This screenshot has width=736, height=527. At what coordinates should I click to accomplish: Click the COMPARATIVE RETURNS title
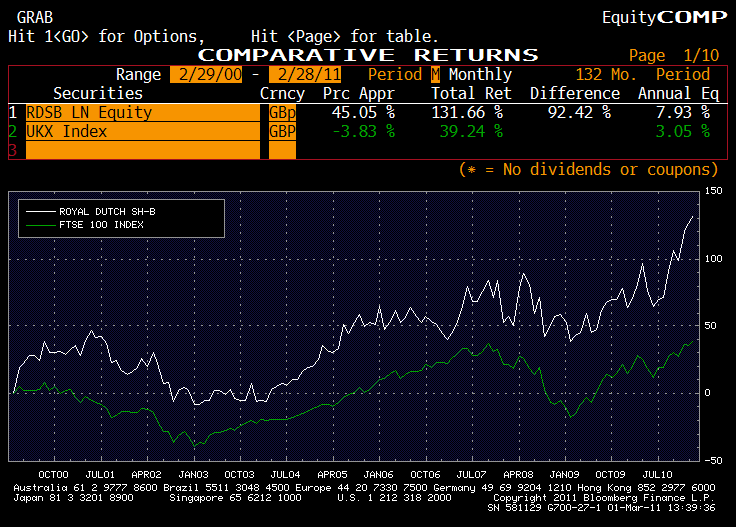click(x=368, y=55)
